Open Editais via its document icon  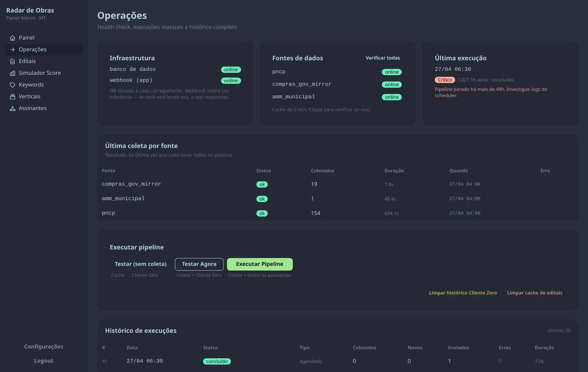(x=12, y=61)
